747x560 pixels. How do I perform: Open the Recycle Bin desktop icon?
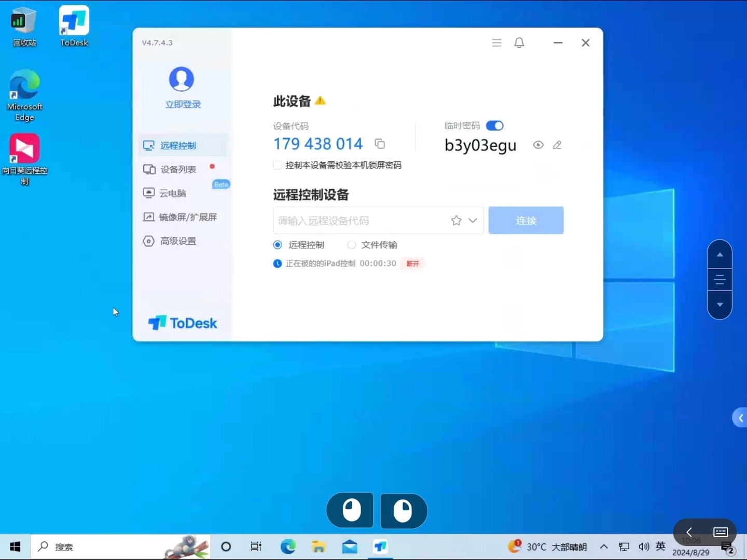[x=24, y=27]
